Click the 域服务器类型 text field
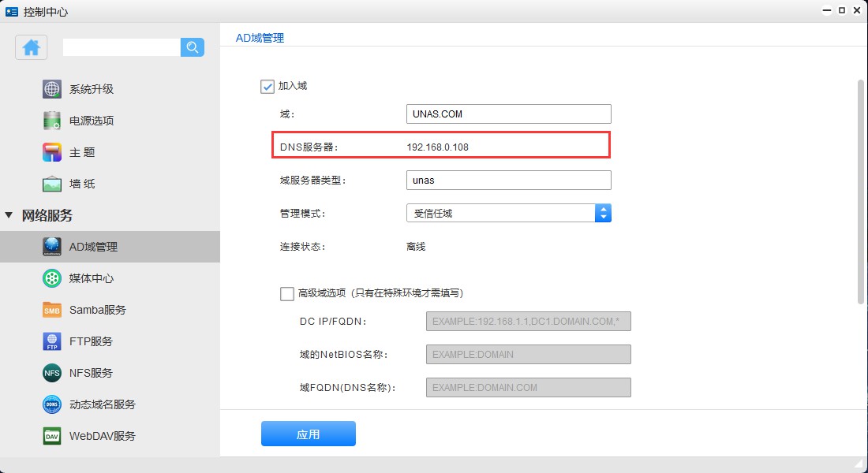 point(508,181)
